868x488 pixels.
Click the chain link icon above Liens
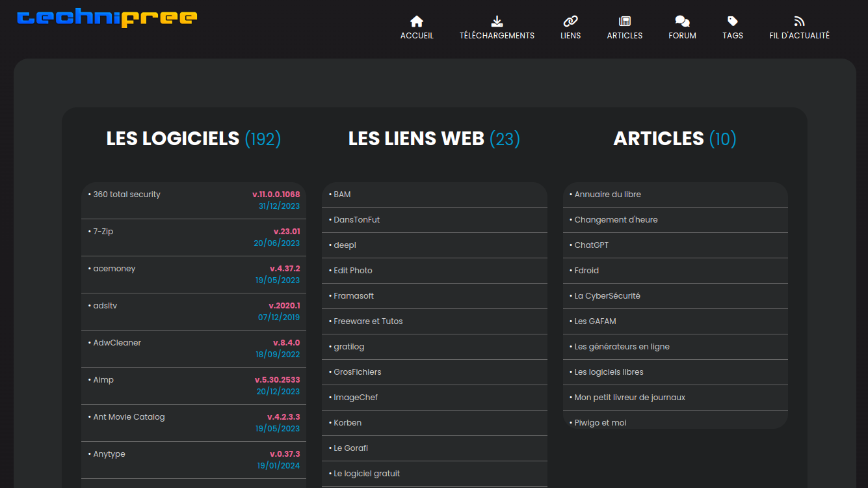point(570,21)
